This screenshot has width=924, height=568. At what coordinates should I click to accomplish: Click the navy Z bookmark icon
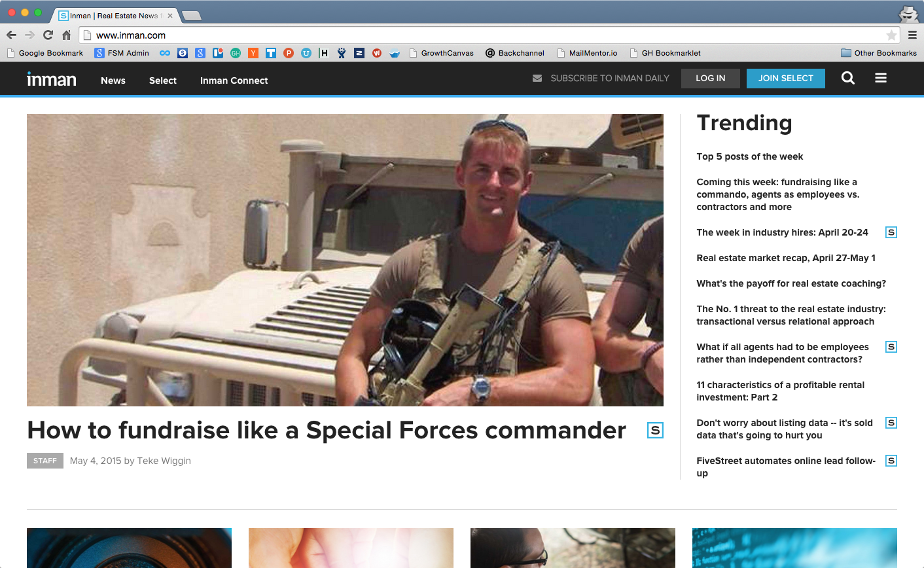pos(359,53)
